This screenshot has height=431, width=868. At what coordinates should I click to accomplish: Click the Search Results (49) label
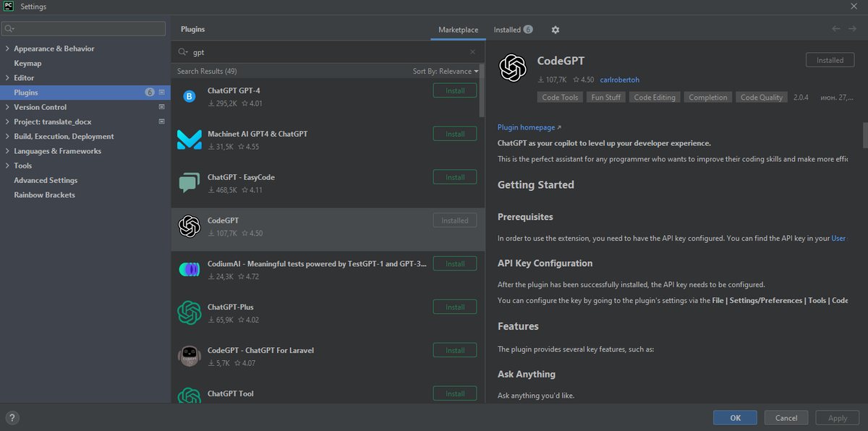click(207, 71)
